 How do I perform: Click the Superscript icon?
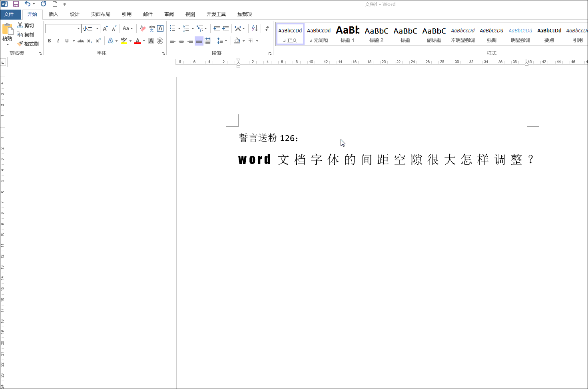98,40
